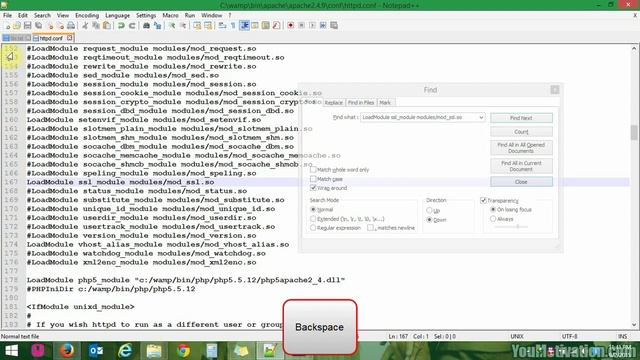Screen dimensions: 640x360
Task: Open Firefox from the taskbar
Action: click(67, 351)
